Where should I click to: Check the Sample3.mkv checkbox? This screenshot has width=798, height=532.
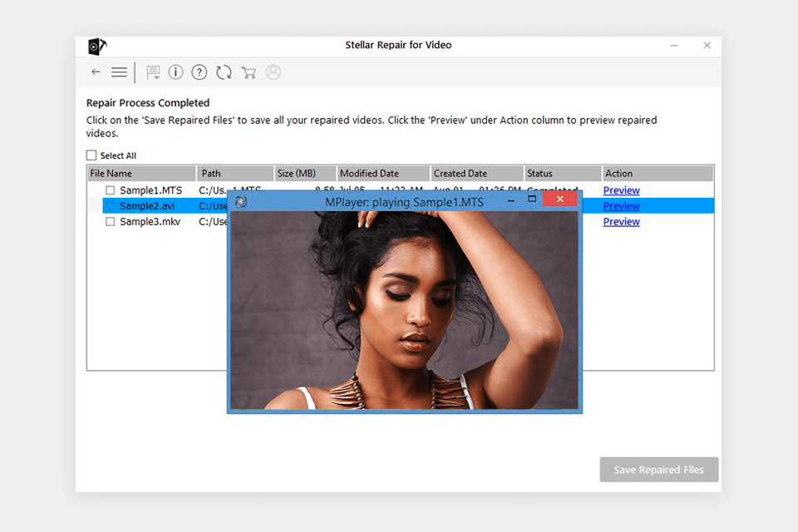click(x=109, y=222)
